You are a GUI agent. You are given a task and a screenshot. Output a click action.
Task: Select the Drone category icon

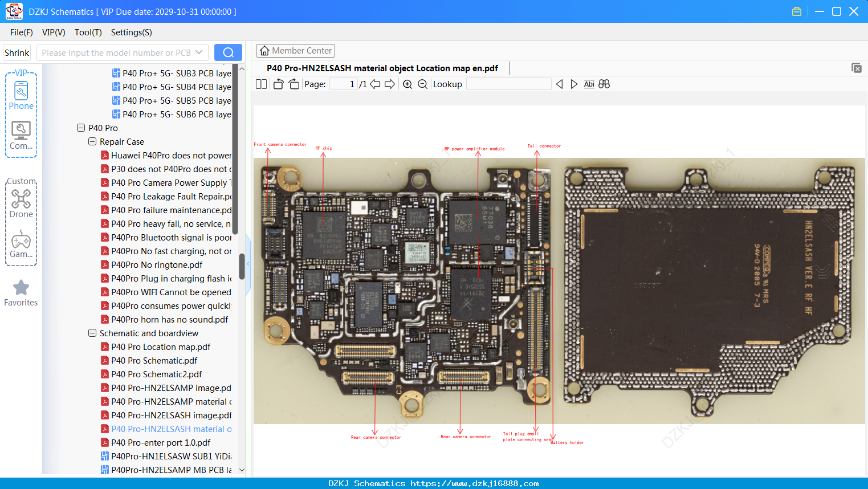coord(21,203)
